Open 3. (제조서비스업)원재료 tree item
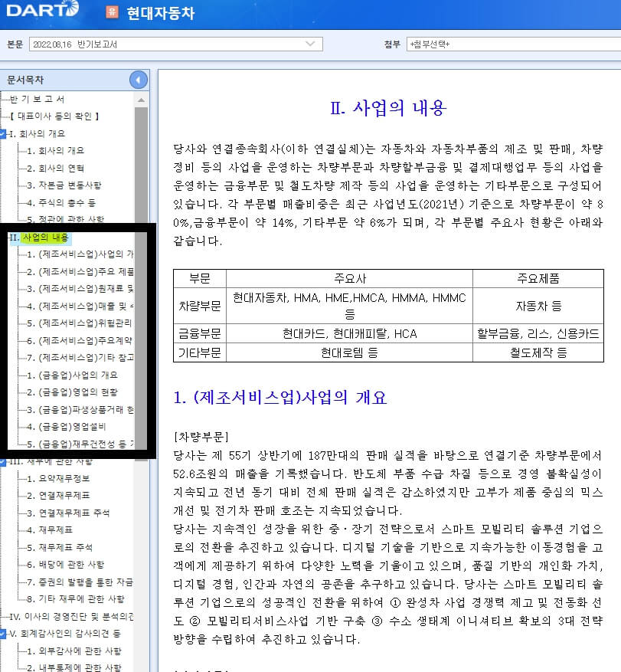 click(x=80, y=289)
